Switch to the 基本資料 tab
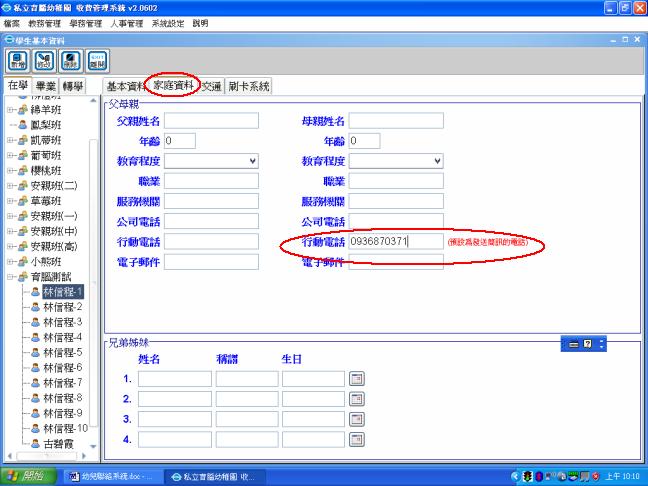648x486 pixels. (x=125, y=87)
